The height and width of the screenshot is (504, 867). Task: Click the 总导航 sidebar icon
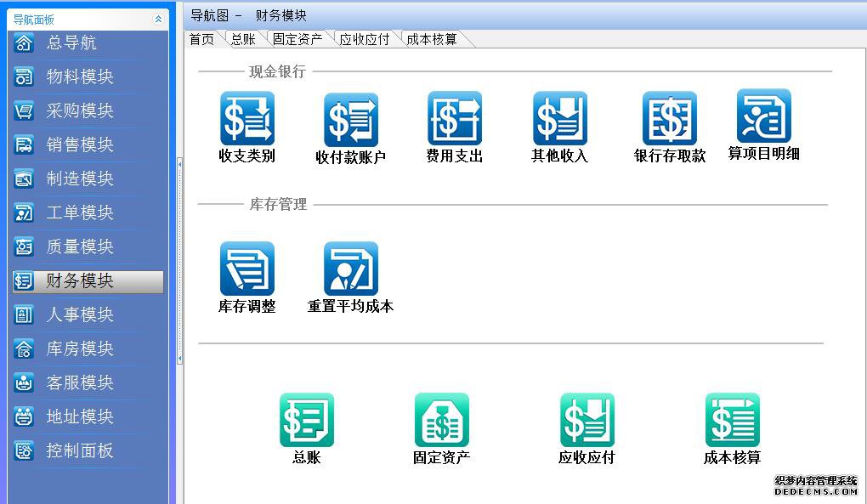click(24, 42)
